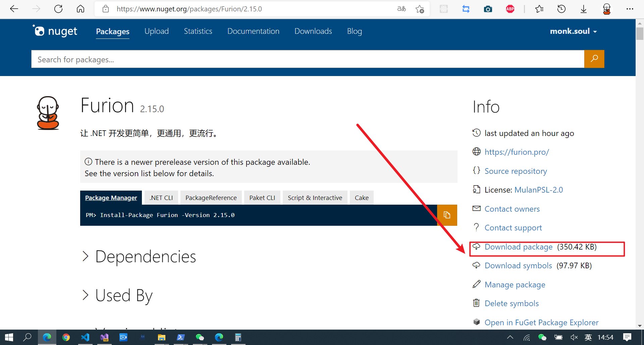Show hidden system tray icons

tap(510, 337)
